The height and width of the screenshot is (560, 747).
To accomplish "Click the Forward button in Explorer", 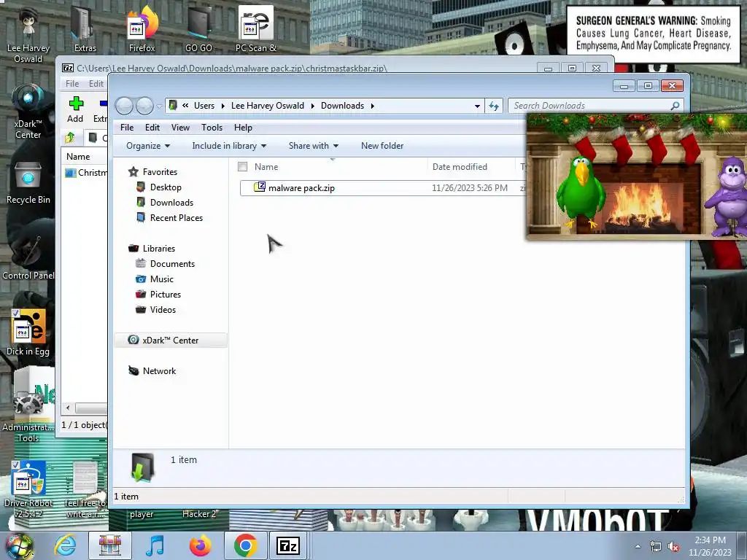I will (144, 106).
